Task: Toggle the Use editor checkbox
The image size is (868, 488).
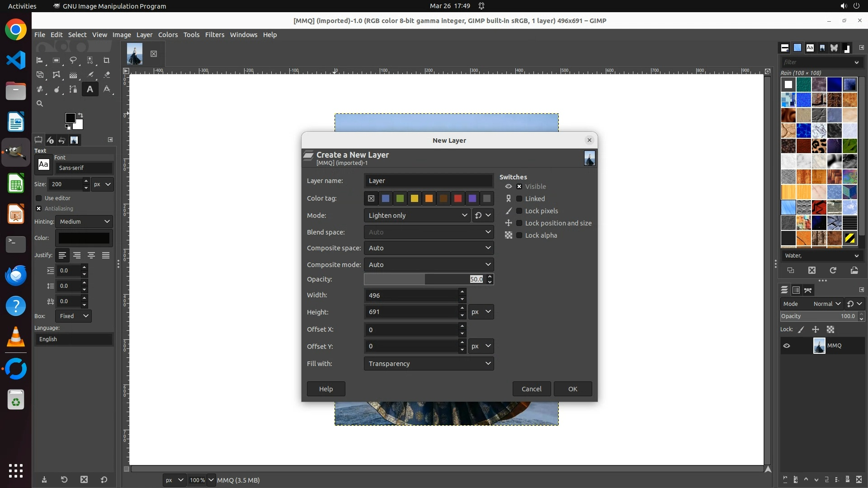Action: pos(39,198)
